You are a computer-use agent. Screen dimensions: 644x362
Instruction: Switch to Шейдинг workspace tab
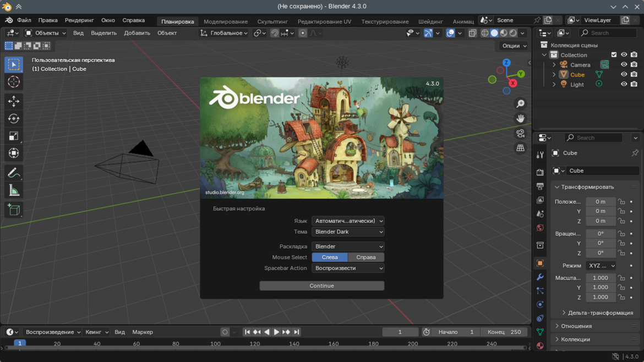(x=430, y=21)
